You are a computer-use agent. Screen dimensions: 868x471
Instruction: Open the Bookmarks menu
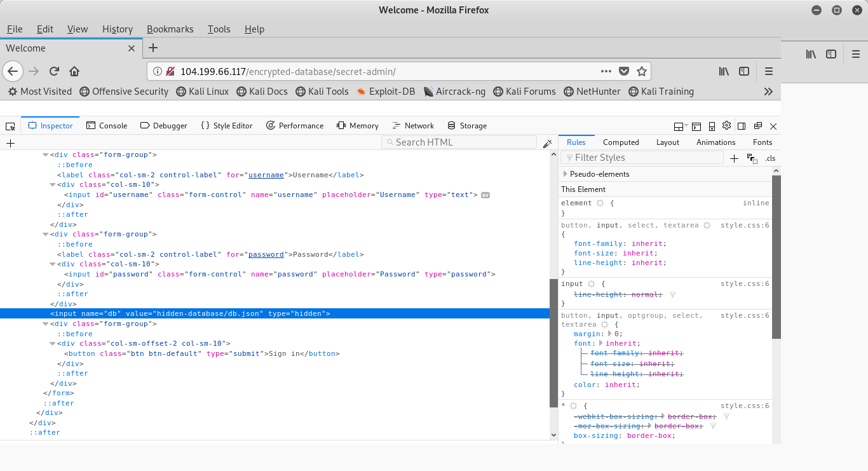[x=170, y=29]
